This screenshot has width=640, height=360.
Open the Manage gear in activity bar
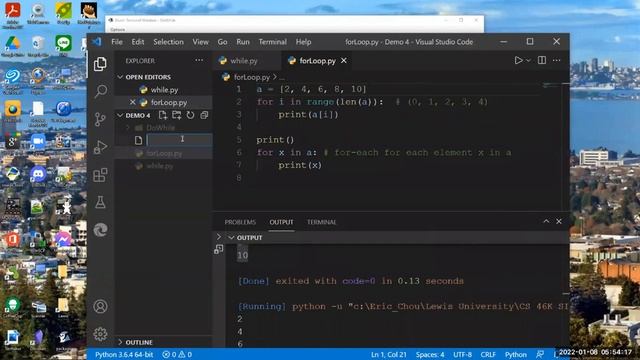100,334
